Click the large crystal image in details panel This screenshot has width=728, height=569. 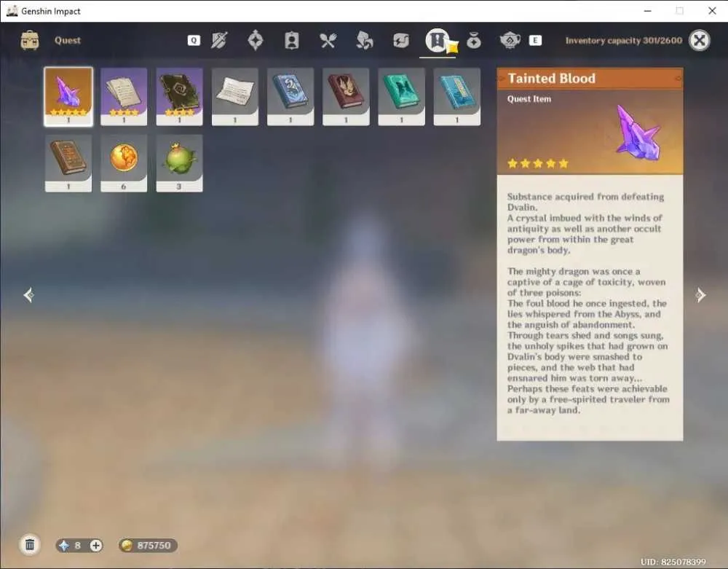636,133
